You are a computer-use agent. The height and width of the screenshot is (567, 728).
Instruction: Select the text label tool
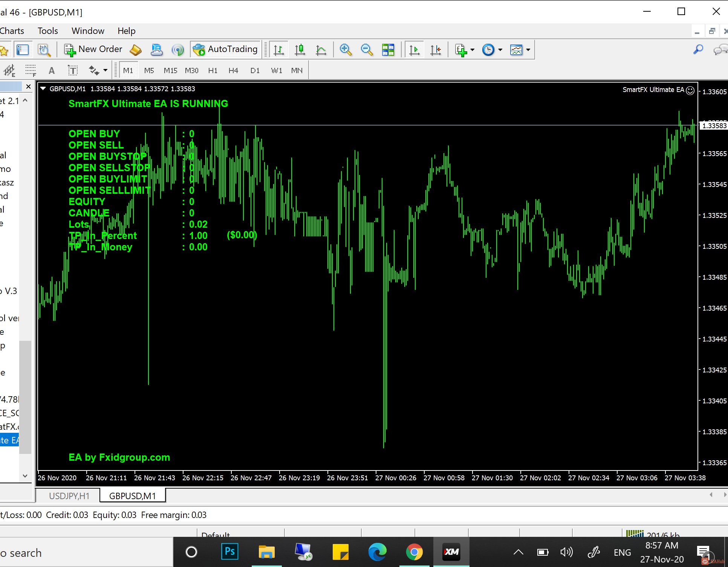[x=73, y=70]
